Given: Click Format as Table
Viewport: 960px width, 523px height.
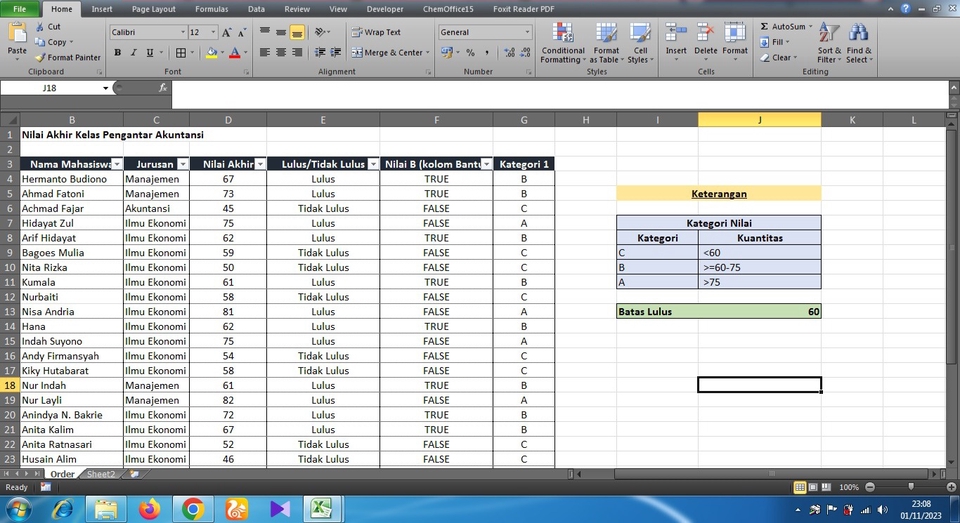Looking at the screenshot, I should click(x=606, y=43).
